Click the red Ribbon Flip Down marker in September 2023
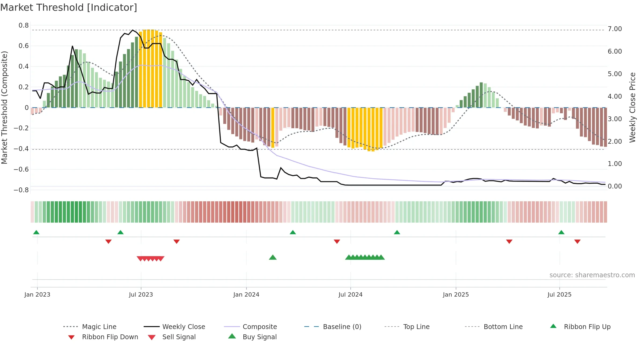The image size is (644, 362). point(177,242)
